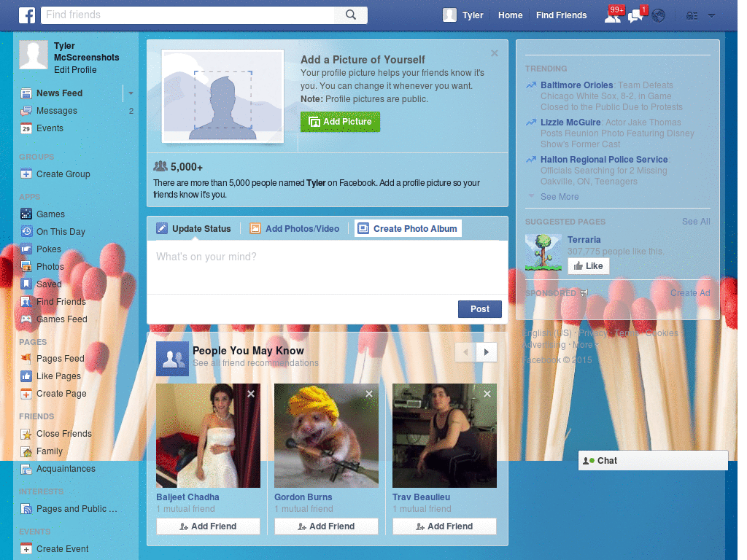
Task: Open the globe notifications icon
Action: (x=659, y=16)
